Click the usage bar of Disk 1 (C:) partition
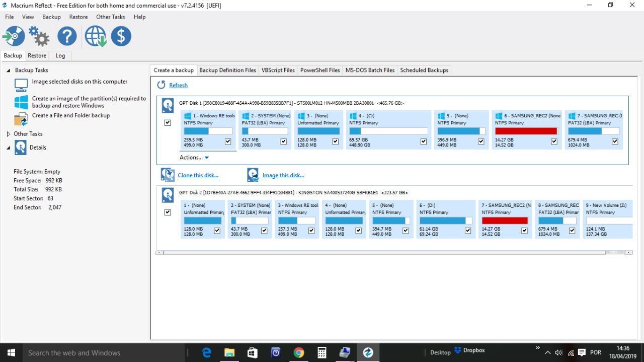Image resolution: width=644 pixels, height=362 pixels. [388, 131]
